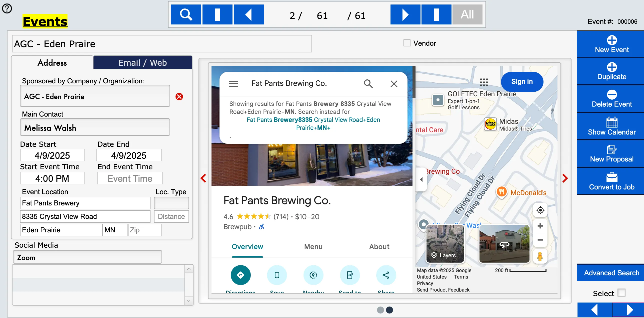This screenshot has height=318, width=644.
Task: Switch to the Email / Web tab
Action: 142,63
